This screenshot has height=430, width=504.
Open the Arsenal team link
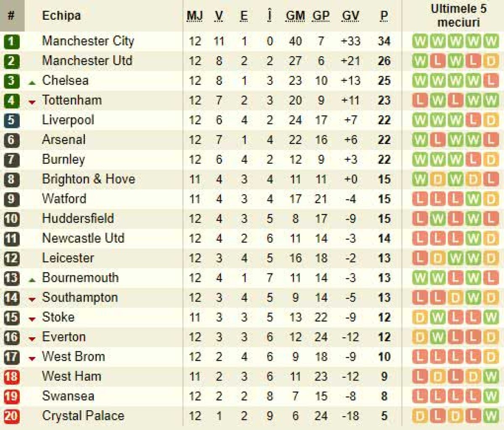tap(64, 139)
